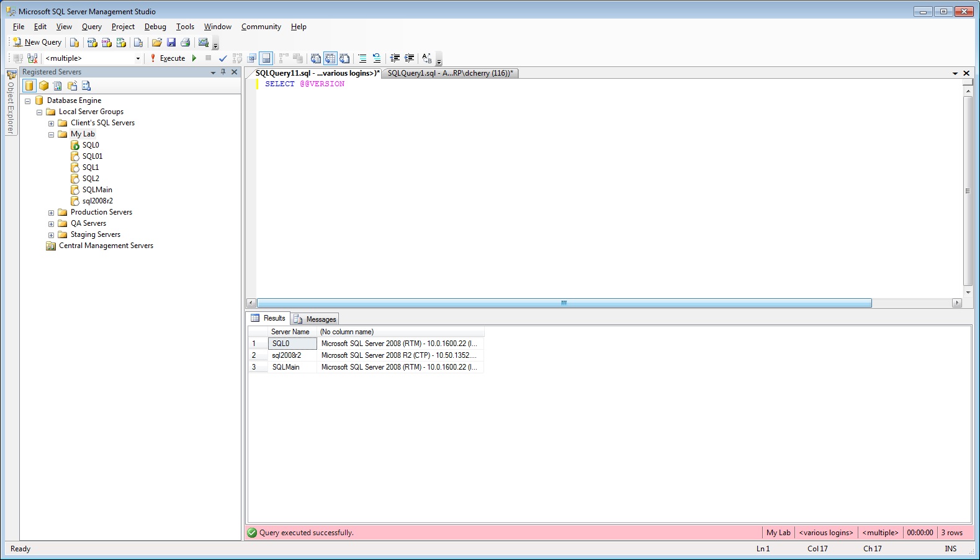The width and height of the screenshot is (980, 560).
Task: Select the SQLMain server in My Lab
Action: pos(92,190)
